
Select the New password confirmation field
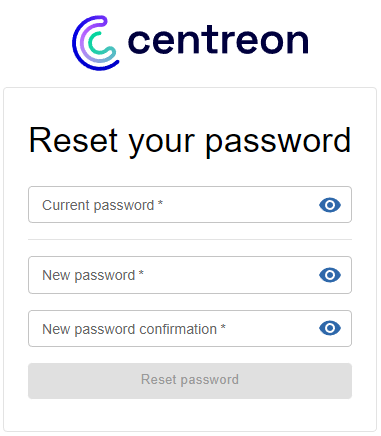(190, 329)
